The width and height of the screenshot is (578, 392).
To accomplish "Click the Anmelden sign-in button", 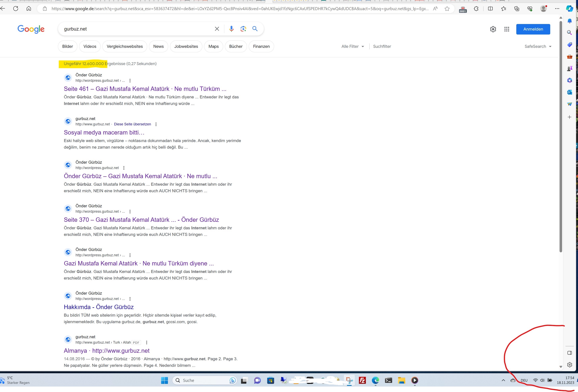I will click(533, 29).
